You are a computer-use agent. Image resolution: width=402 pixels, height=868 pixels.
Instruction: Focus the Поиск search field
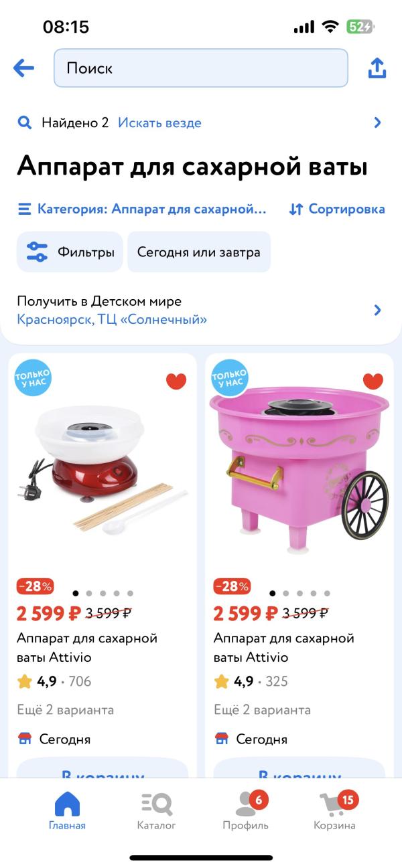pos(201,68)
